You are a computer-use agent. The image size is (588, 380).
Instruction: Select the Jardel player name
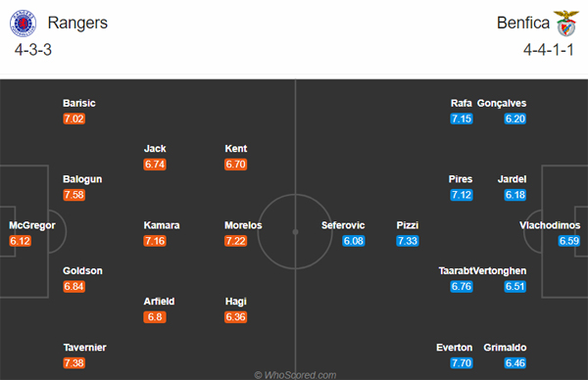(512, 179)
